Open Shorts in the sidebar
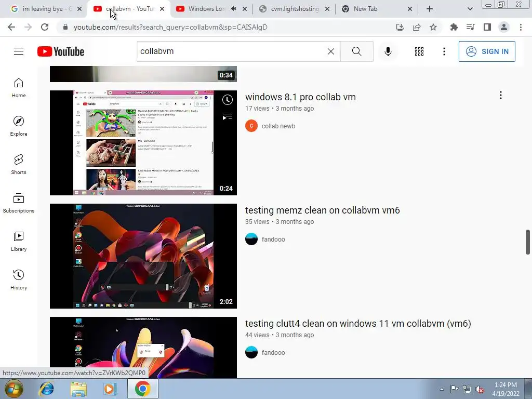The image size is (532, 399). [19, 165]
